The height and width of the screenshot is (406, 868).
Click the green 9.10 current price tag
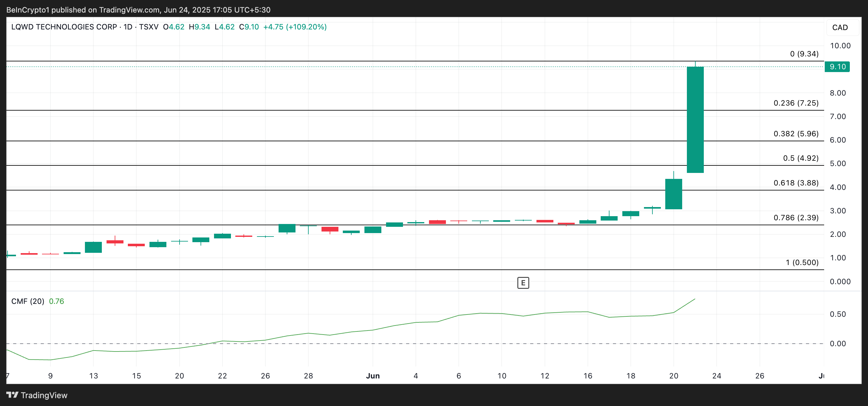tap(837, 67)
